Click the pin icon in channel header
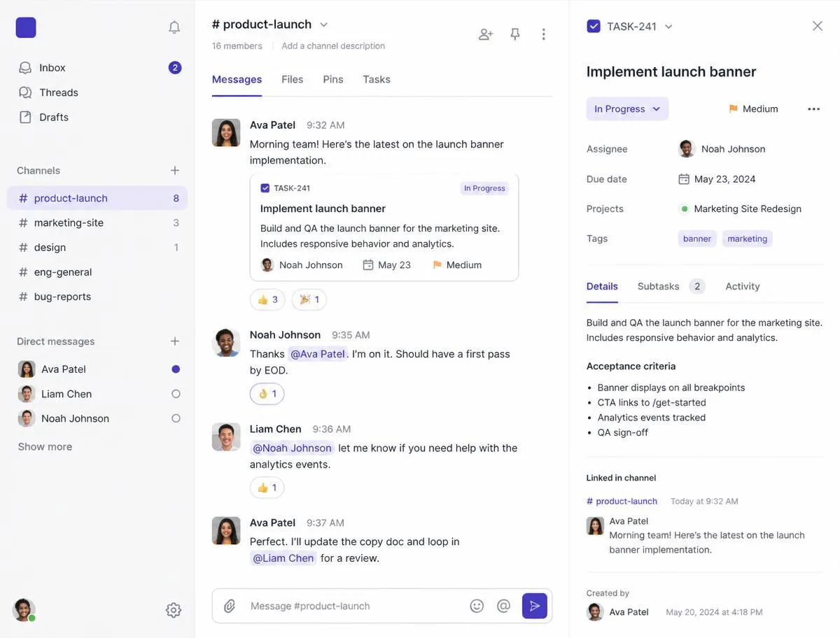Screen dimensions: 840x638 coord(515,34)
